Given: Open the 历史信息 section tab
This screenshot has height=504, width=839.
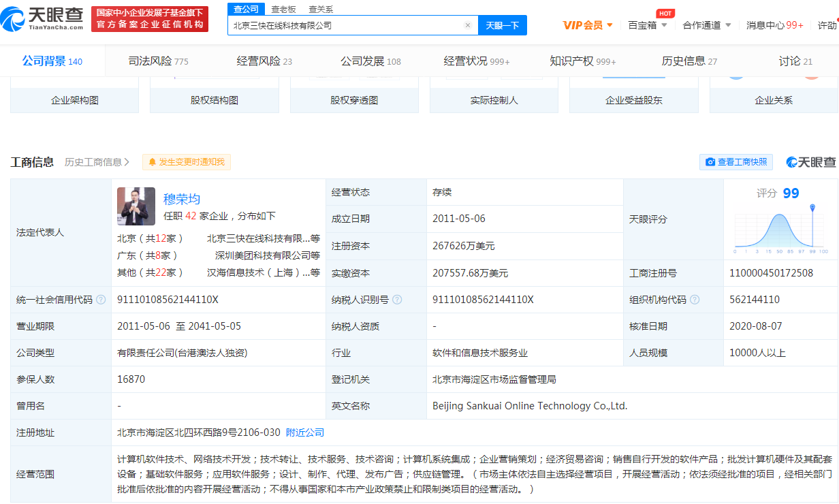Looking at the screenshot, I should click(689, 61).
